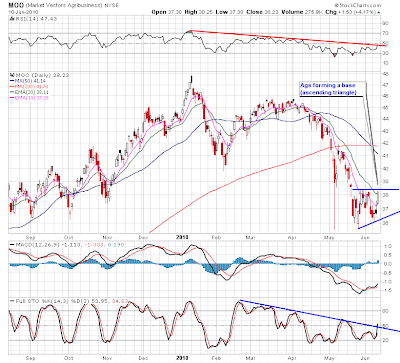Image resolution: width=400 pixels, height=363 pixels.
Task: Click the -1.5 level on the MACD scale
Action: point(386,290)
